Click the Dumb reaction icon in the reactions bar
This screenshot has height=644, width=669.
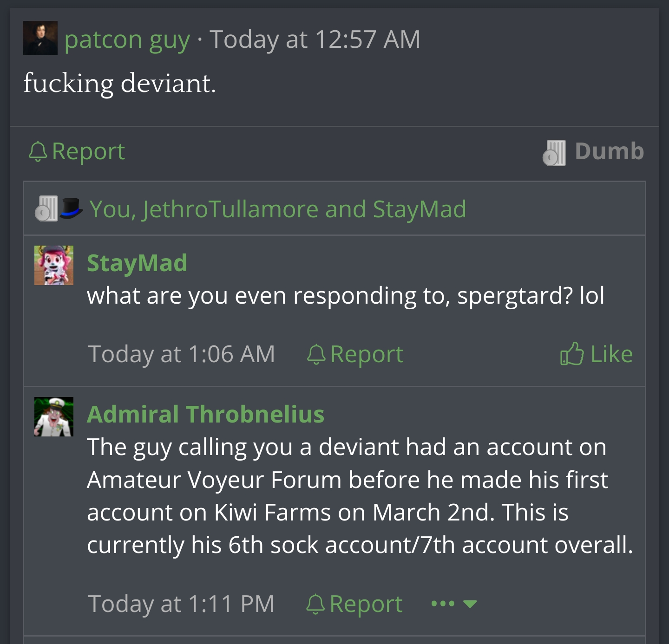click(x=46, y=208)
